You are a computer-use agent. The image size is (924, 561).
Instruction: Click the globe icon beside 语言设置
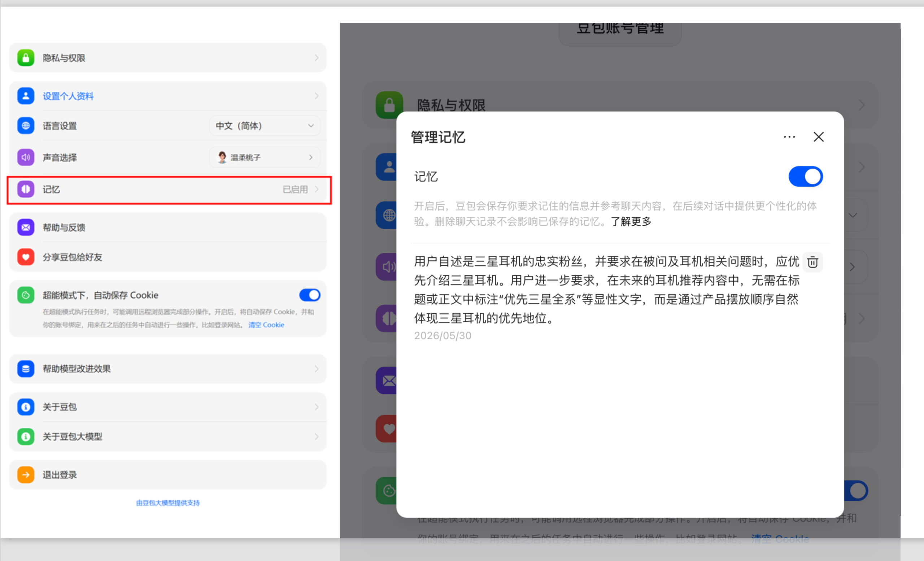(26, 126)
